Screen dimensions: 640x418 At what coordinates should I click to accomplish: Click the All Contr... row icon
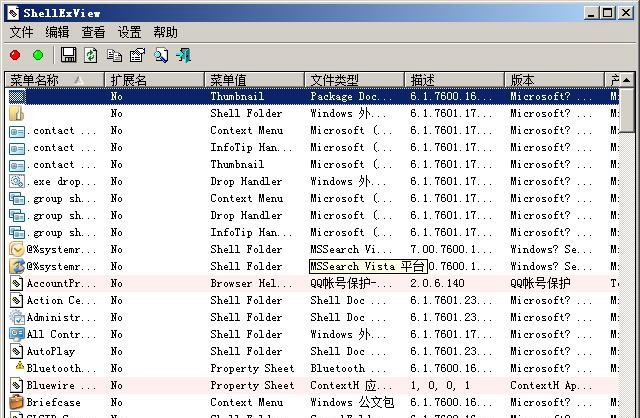tap(16, 334)
